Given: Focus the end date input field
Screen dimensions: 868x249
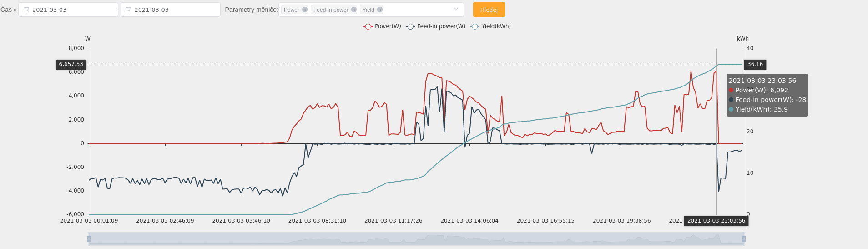Looking at the screenshot, I should (x=171, y=10).
